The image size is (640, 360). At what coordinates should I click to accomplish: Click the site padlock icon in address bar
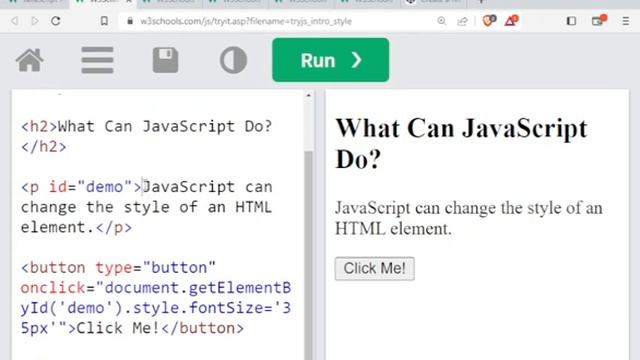(130, 21)
